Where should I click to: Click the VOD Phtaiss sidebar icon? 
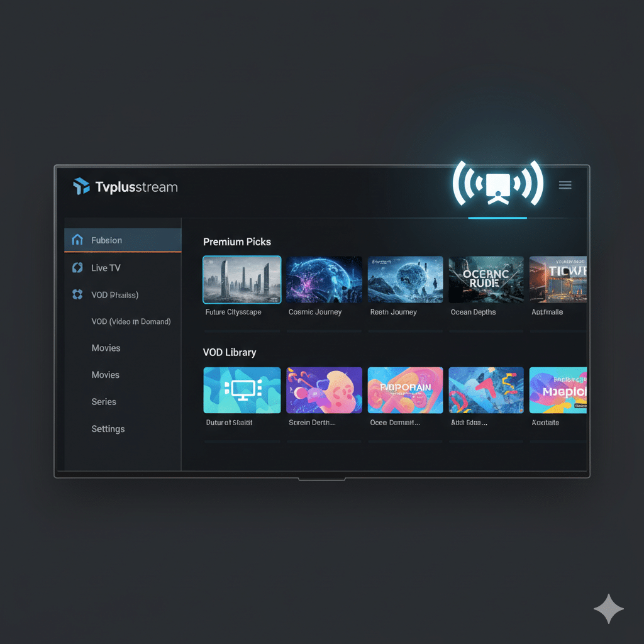pyautogui.click(x=77, y=294)
